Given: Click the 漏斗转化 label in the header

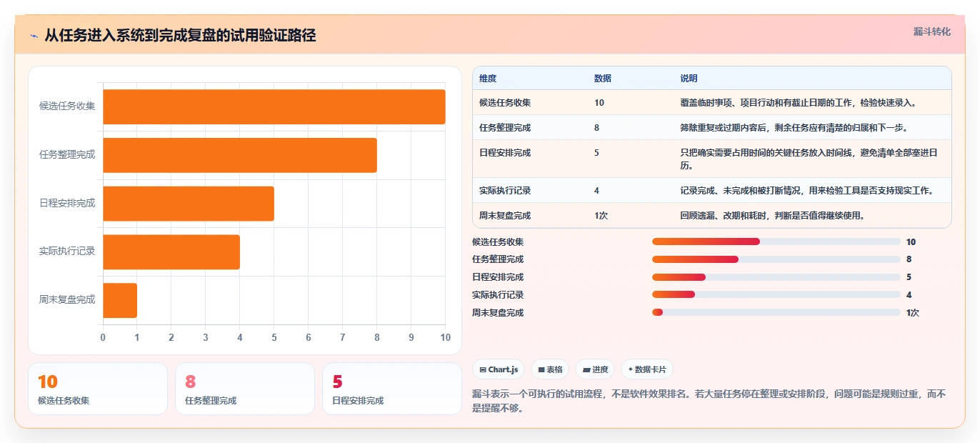Looking at the screenshot, I should click(x=932, y=31).
